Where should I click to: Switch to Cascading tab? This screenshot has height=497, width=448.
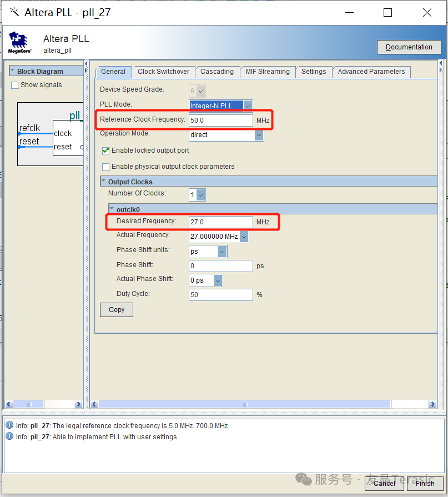pyautogui.click(x=217, y=72)
